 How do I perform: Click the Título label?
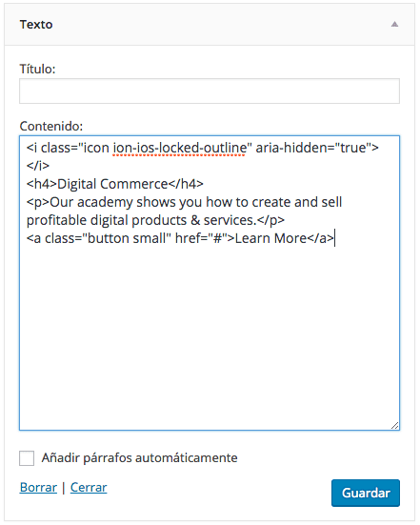pos(37,69)
